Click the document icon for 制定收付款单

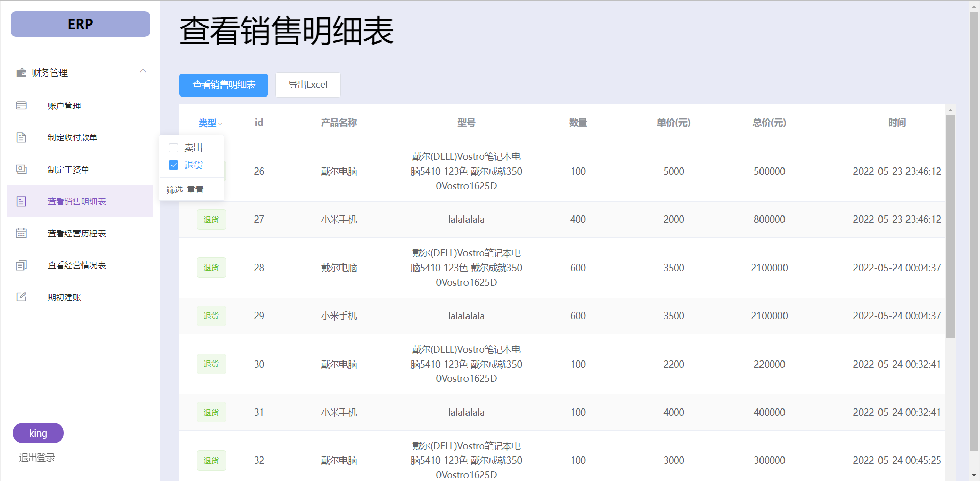click(21, 137)
